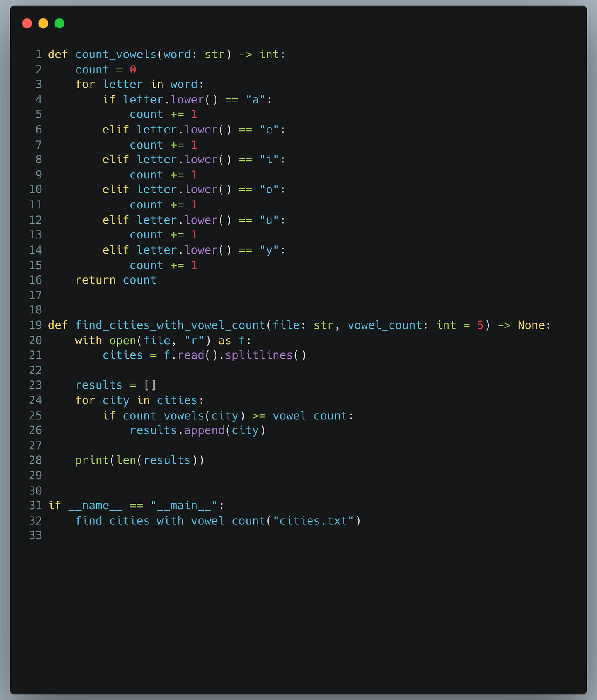Click the yellow minimize window button
Viewport: 597px width, 700px height.
click(x=43, y=23)
